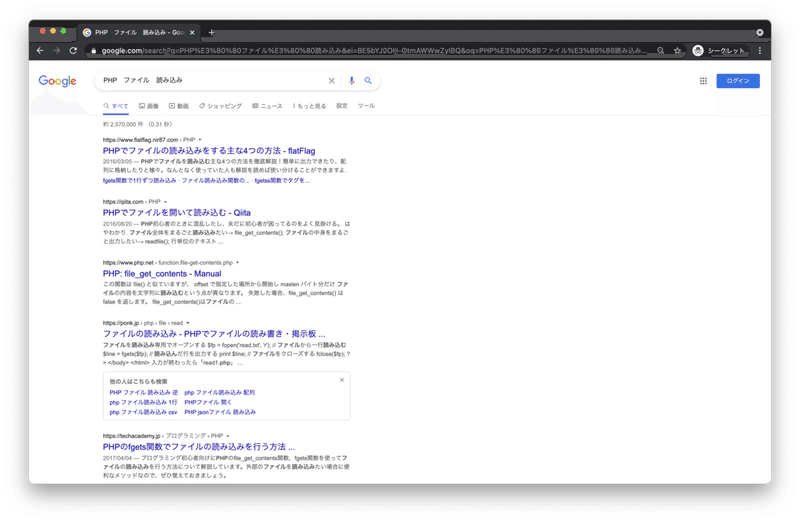The image size is (800, 522).
Task: Close the PHP ファイル 読み込み tab
Action: tap(192, 33)
